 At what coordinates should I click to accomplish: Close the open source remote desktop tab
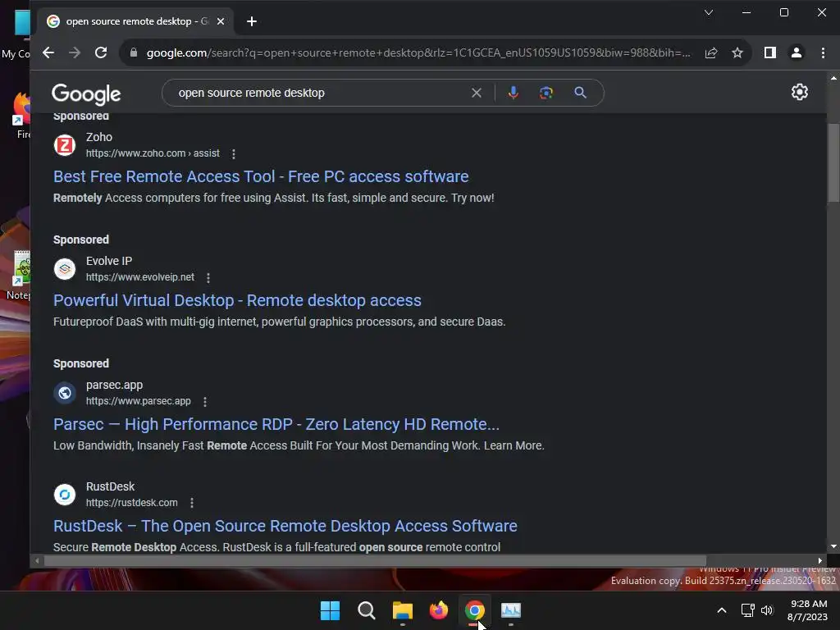[x=221, y=21]
